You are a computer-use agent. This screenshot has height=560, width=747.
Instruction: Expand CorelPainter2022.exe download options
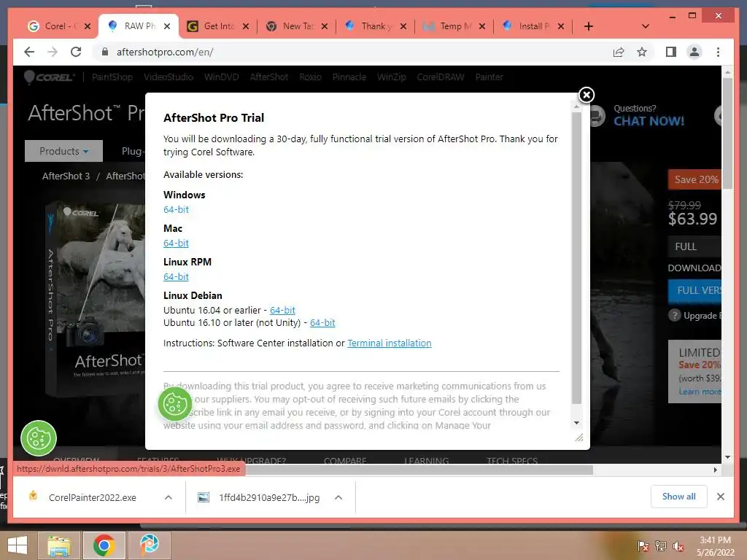tap(169, 497)
